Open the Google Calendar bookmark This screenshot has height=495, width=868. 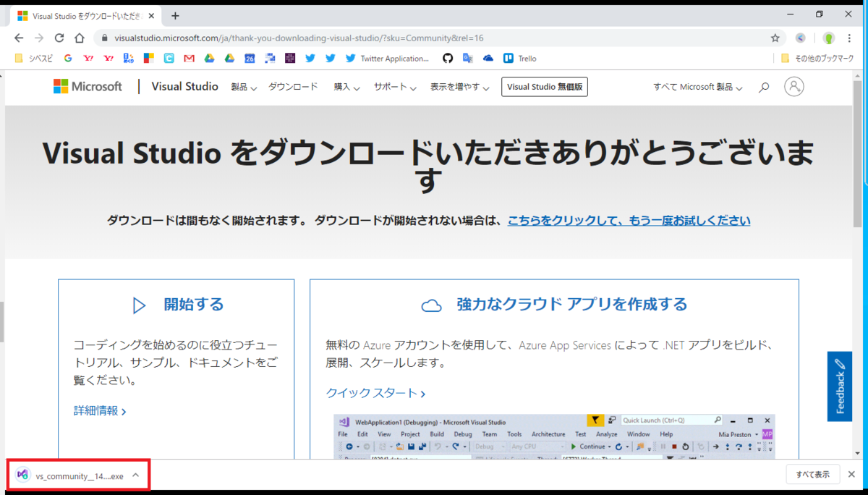(250, 58)
